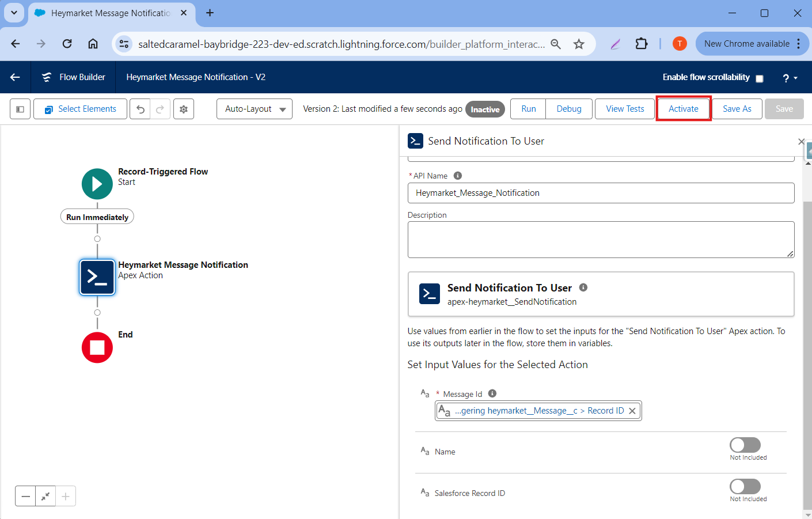Click the Flow Builder label in header
The image size is (812, 519).
(82, 77)
